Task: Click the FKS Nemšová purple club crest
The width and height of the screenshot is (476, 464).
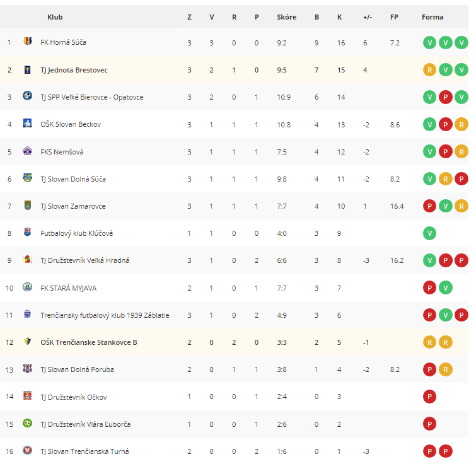Action: tap(27, 151)
